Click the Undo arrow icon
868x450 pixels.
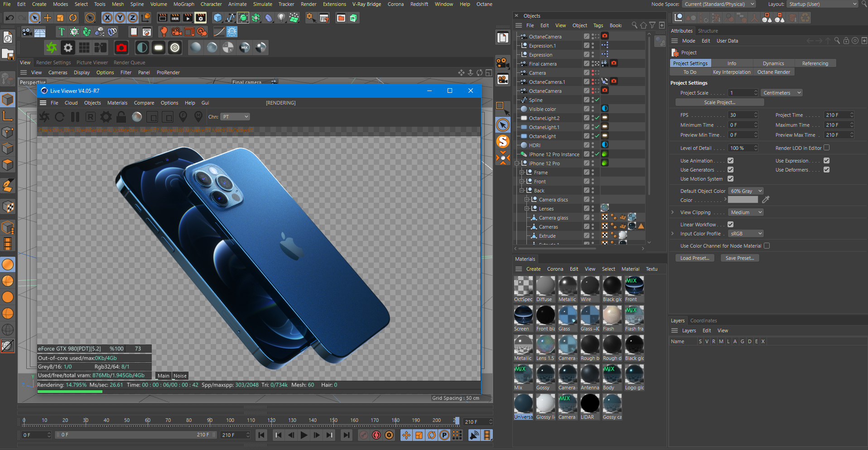pyautogui.click(x=10, y=18)
